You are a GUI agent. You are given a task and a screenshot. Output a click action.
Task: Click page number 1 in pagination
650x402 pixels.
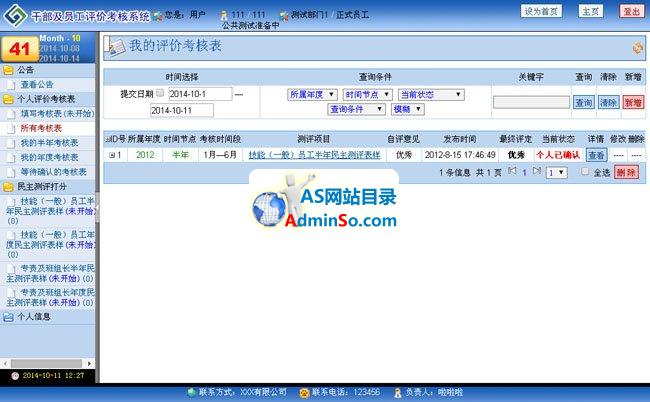[x=524, y=172]
